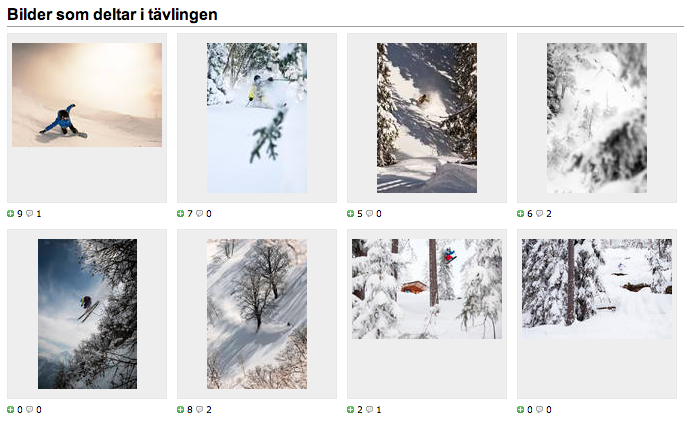
Task: Click comment bubble under bare tree slope photo
Action: [199, 409]
